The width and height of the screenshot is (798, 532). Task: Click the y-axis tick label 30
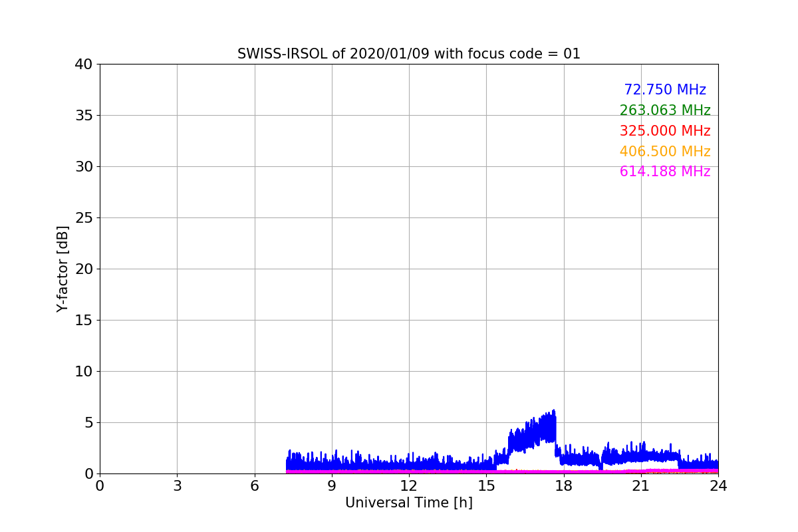point(84,167)
